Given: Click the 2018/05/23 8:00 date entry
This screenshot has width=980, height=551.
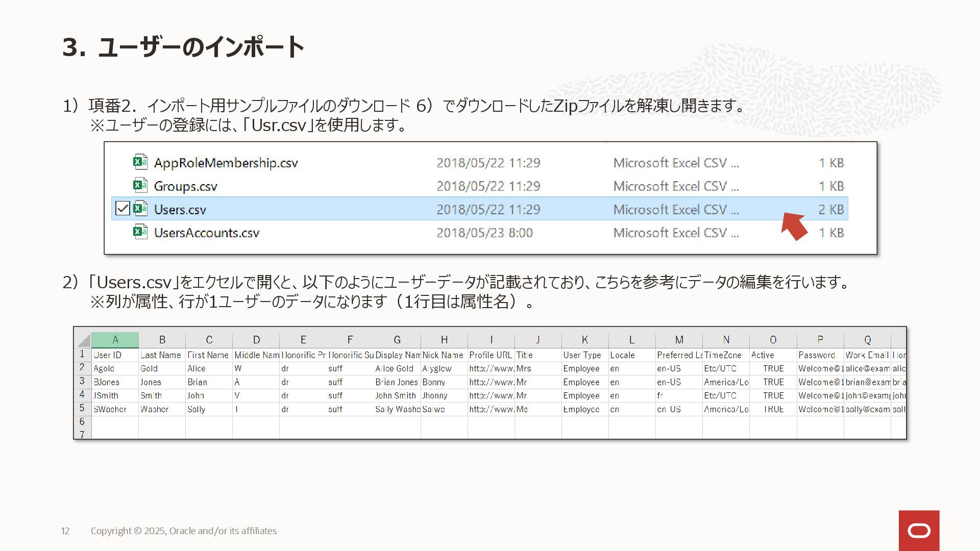Looking at the screenshot, I should (x=484, y=233).
